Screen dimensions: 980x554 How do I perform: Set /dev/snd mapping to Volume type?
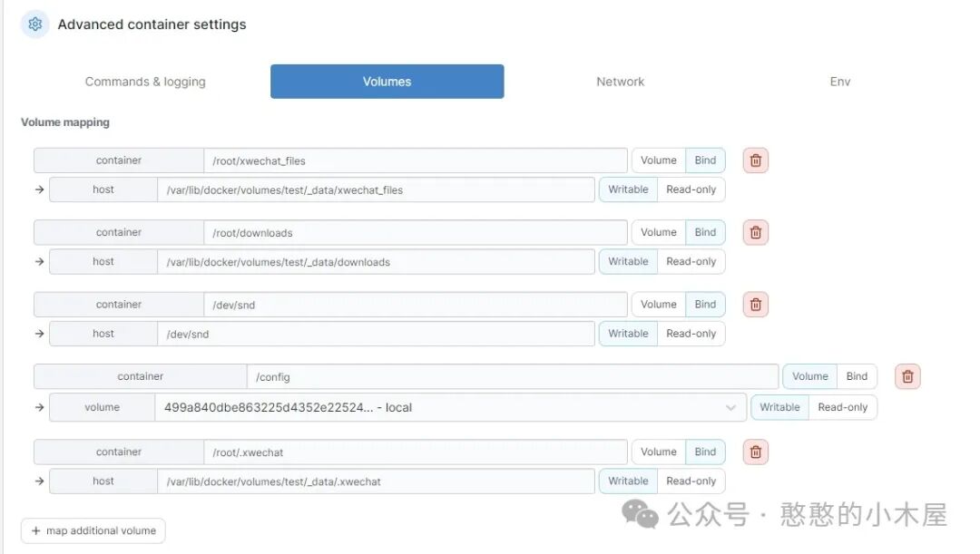click(658, 305)
